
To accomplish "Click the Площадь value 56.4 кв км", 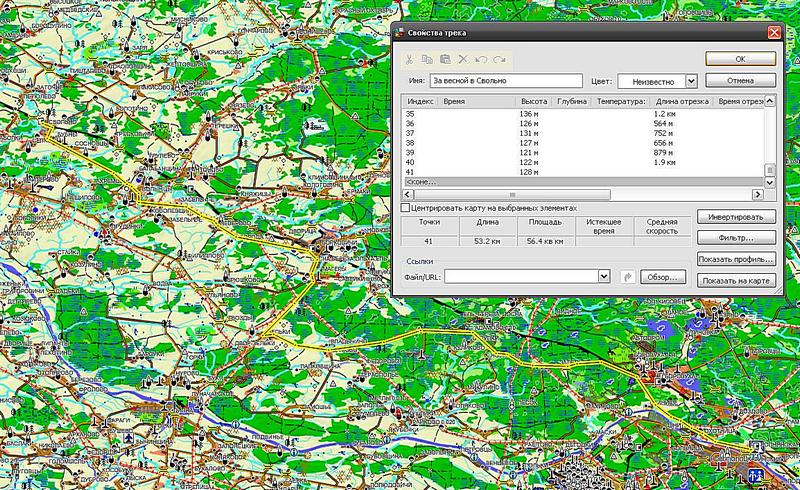I will click(x=545, y=241).
